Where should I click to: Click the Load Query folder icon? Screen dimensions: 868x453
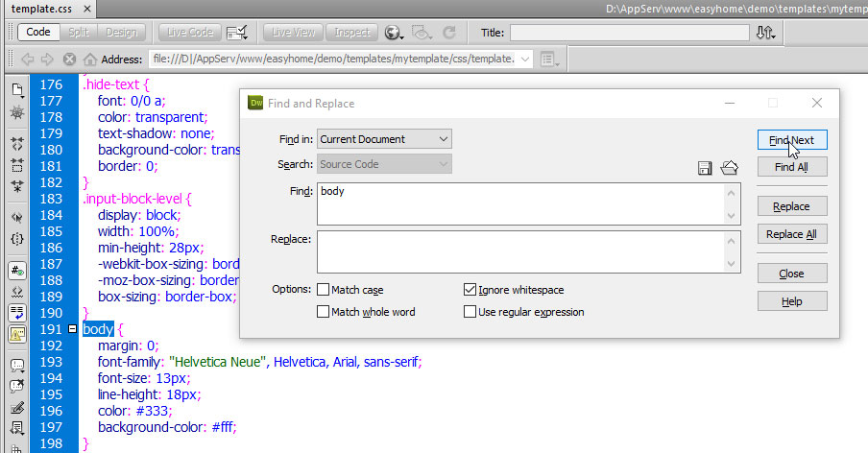coord(729,169)
